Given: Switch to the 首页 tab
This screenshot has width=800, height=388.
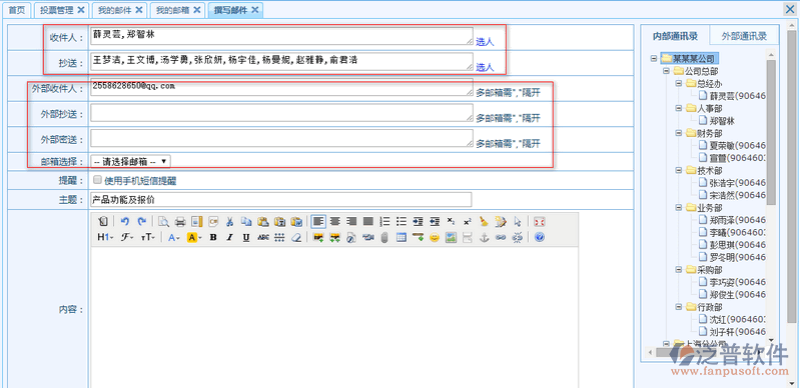Looking at the screenshot, I should pyautogui.click(x=16, y=10).
